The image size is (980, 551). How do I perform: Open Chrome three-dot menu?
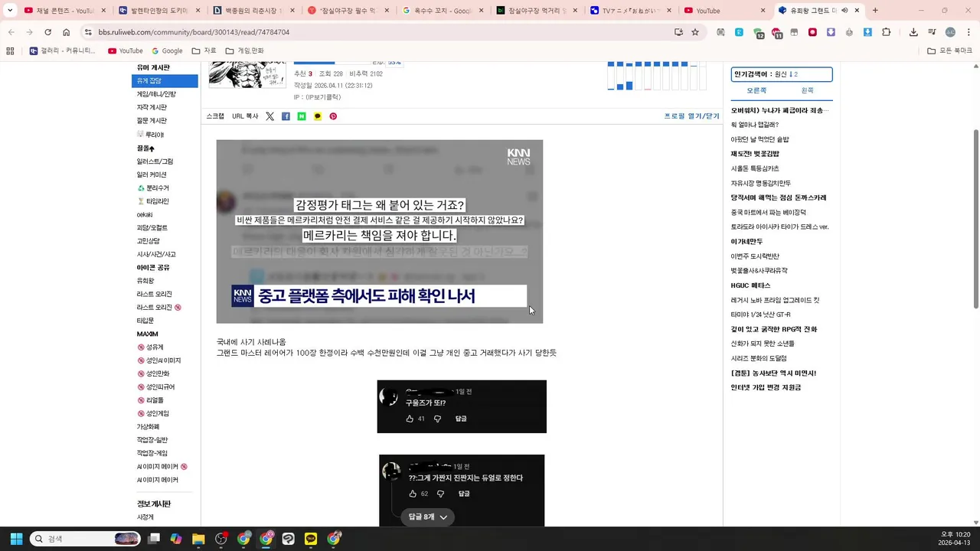coord(968,32)
